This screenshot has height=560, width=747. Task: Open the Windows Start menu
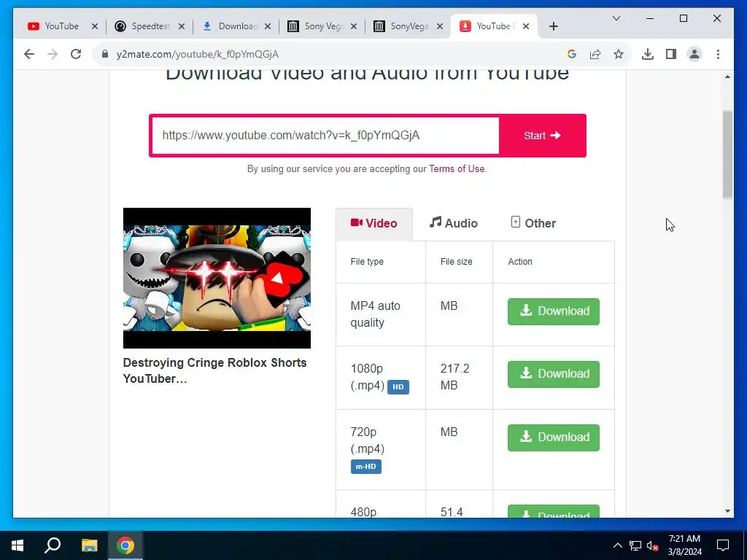[18, 545]
